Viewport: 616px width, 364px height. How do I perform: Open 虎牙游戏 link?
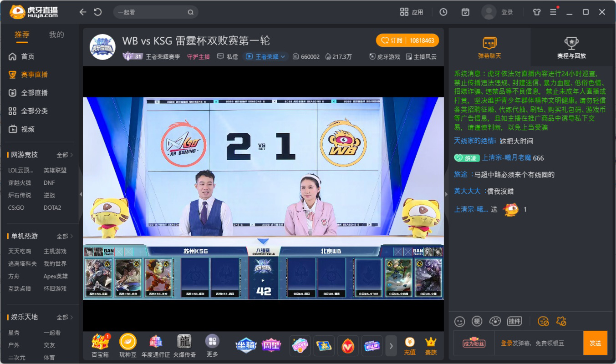tap(385, 57)
